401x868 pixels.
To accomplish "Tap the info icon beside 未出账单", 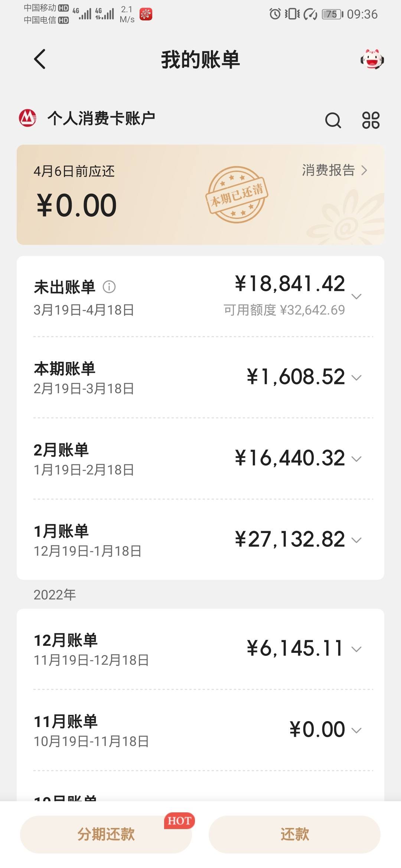I will click(109, 287).
